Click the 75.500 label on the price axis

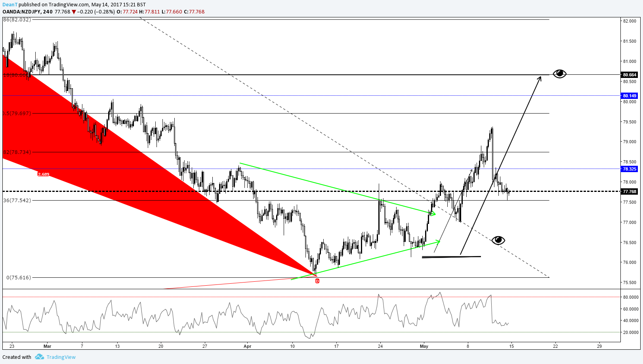coord(630,282)
